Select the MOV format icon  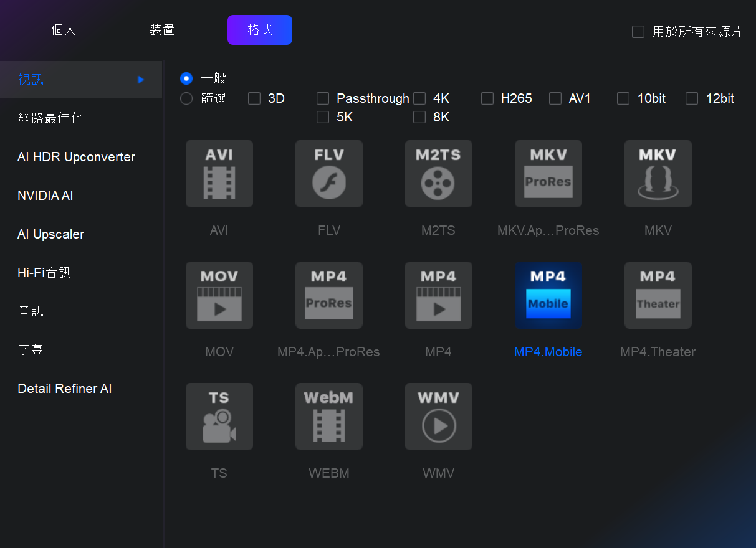(x=219, y=295)
